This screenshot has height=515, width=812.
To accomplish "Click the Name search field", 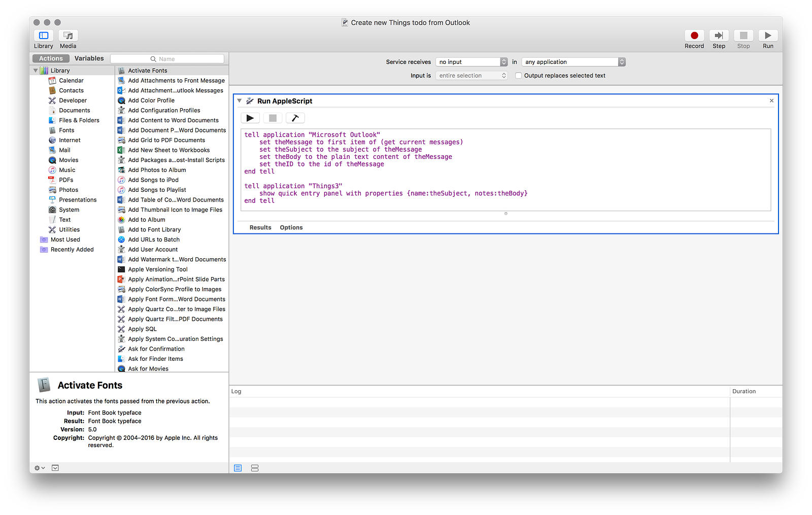I will click(x=167, y=59).
